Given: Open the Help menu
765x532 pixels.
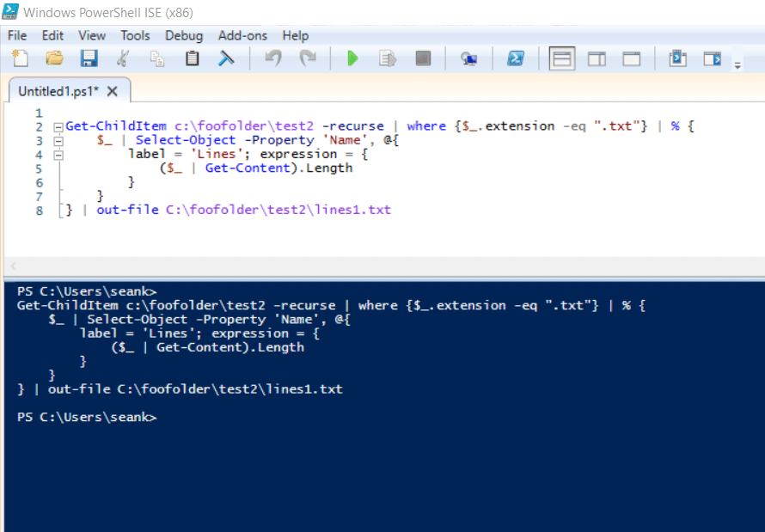Looking at the screenshot, I should (295, 35).
